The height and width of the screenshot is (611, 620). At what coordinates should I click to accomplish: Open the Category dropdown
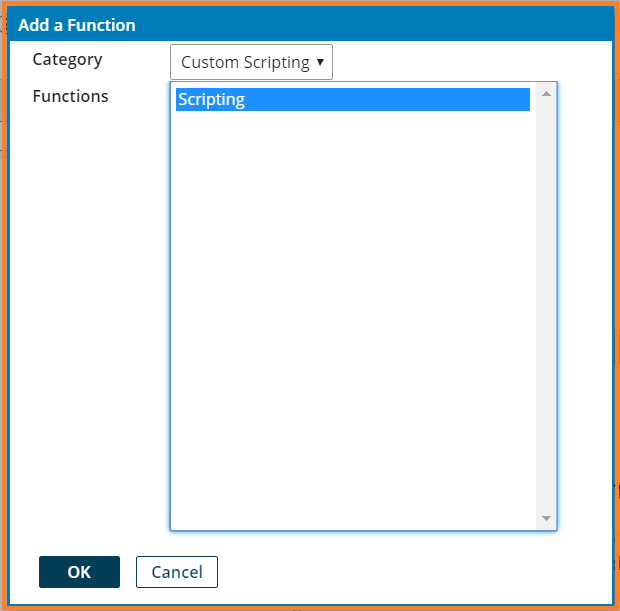[x=251, y=62]
